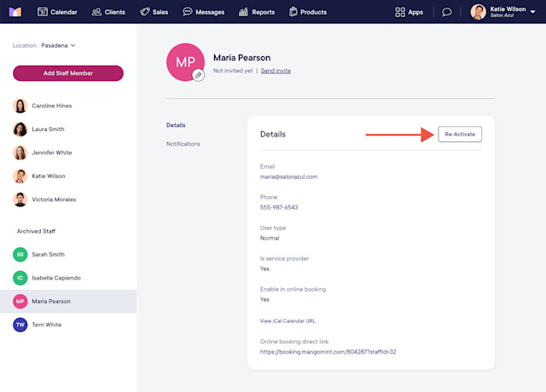546x392 pixels.
Task: Click the IC avatar for Isabella Capiendo
Action: [20, 278]
